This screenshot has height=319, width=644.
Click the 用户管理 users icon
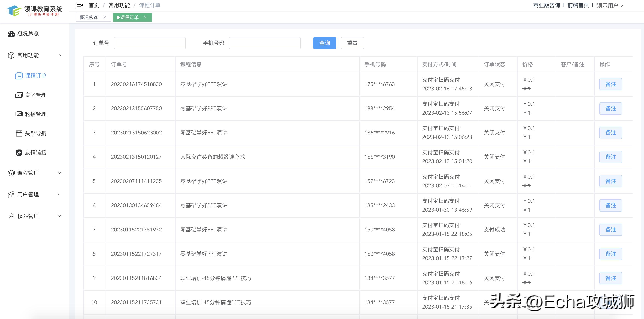coord(11,194)
